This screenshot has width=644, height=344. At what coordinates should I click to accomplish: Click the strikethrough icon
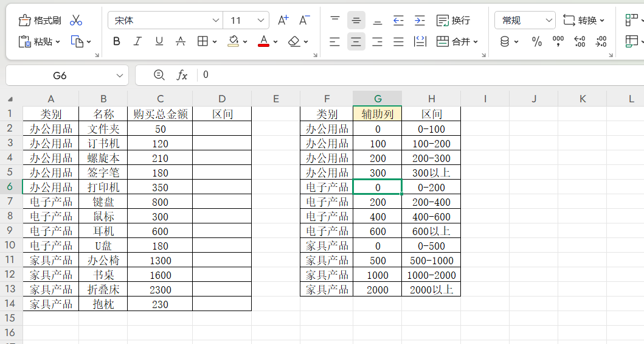(181, 41)
